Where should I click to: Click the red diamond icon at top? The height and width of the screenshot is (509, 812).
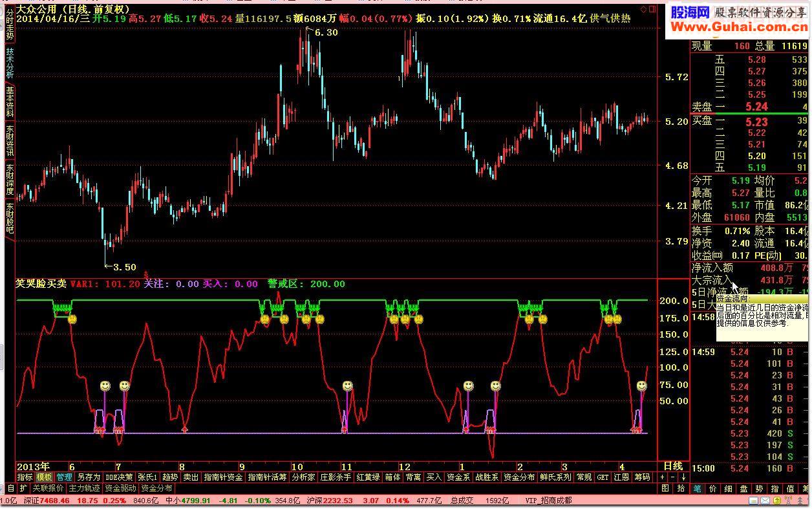point(643,9)
